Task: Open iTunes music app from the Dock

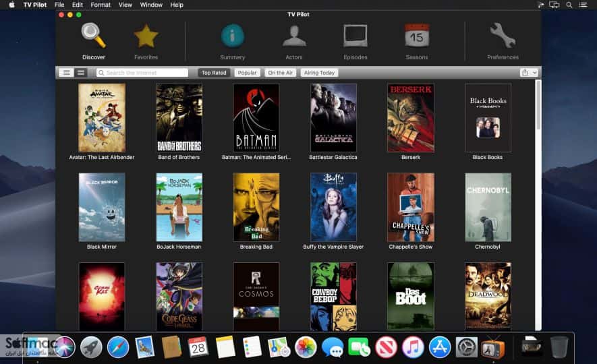Action: click(413, 347)
